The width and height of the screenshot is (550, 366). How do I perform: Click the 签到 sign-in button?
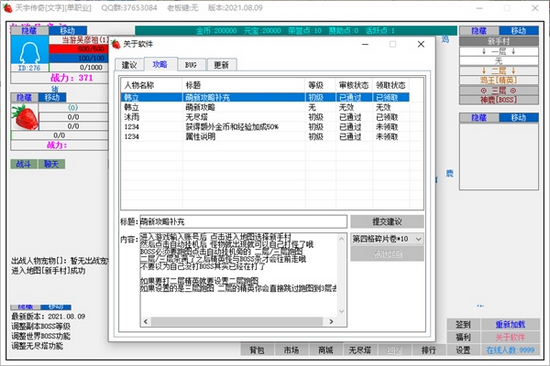pos(463,325)
